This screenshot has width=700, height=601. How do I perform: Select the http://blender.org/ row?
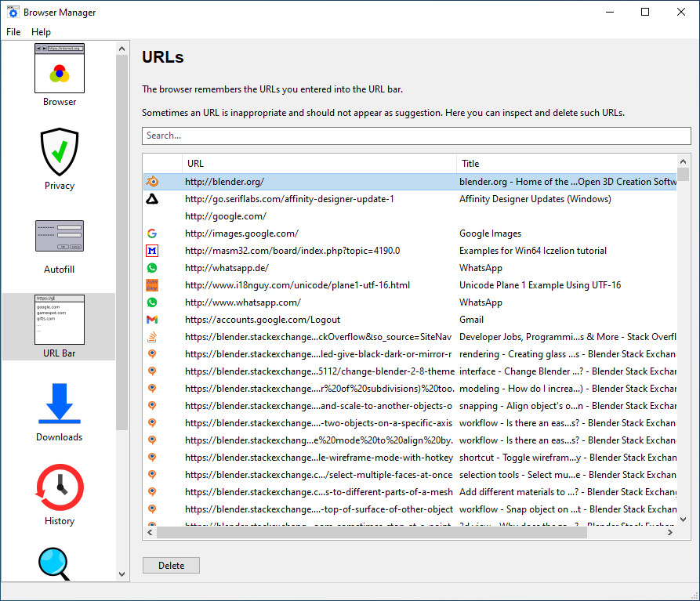tap(410, 182)
